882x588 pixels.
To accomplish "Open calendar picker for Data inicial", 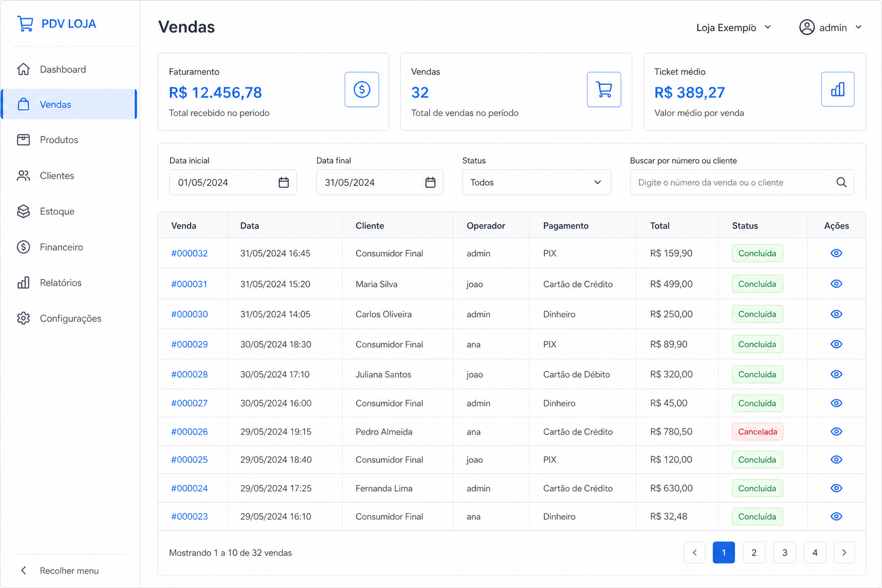I will coord(284,183).
